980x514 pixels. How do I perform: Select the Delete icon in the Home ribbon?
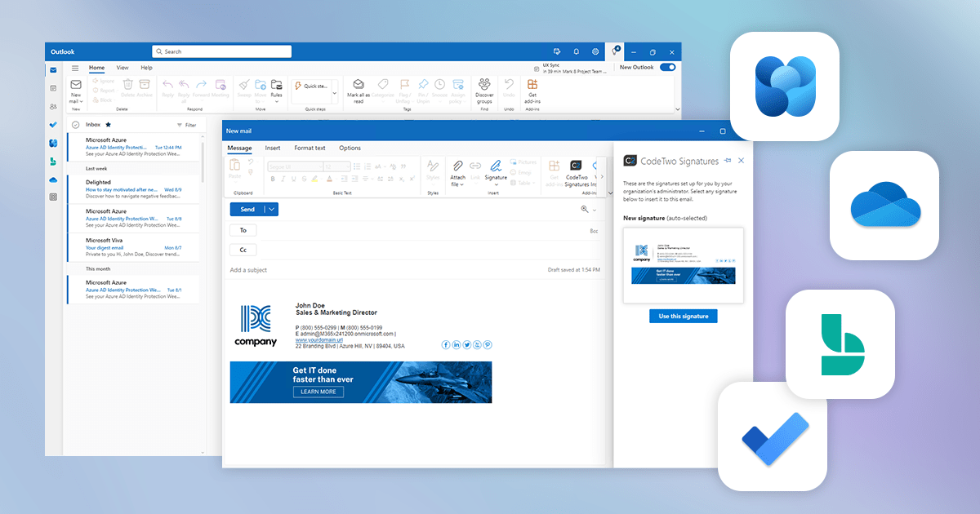128,83
